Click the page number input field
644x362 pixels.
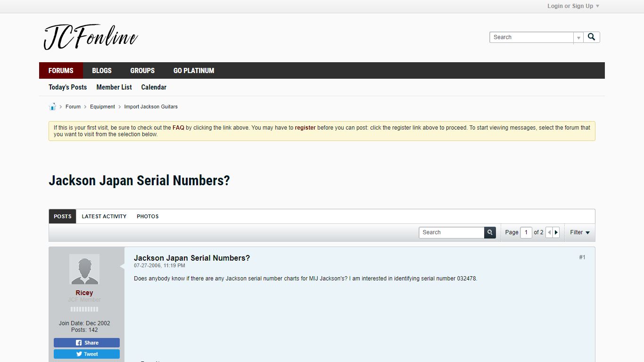[x=526, y=232]
